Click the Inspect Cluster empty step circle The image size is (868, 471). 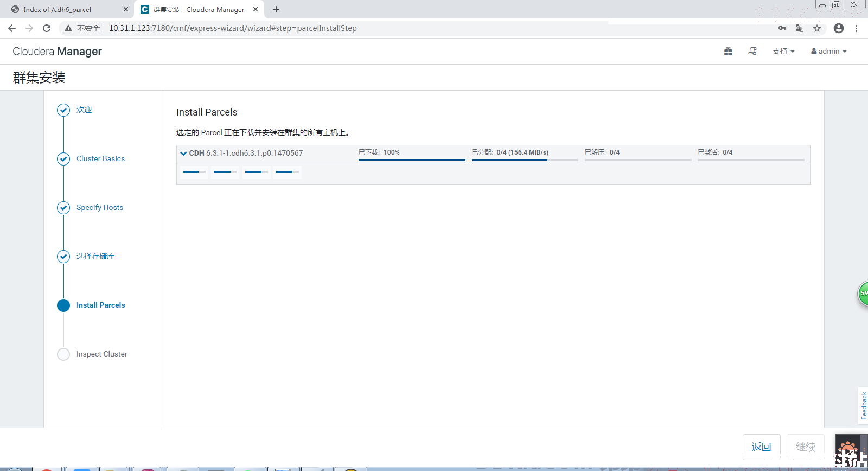pos(63,354)
